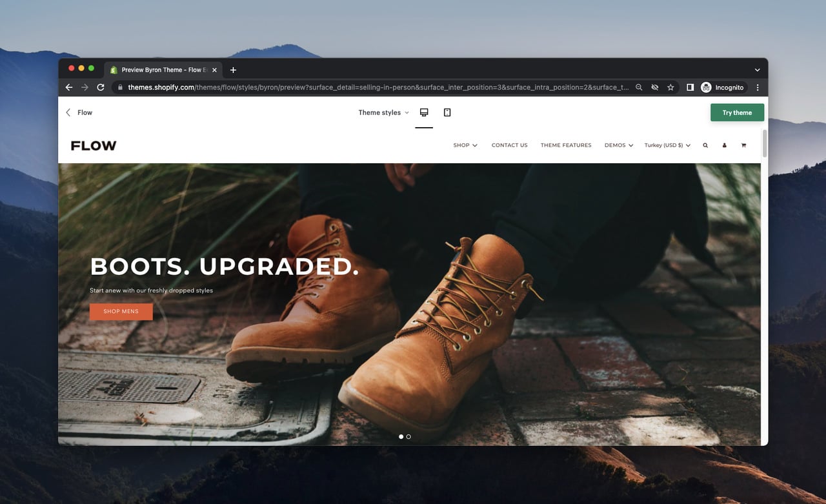This screenshot has width=826, height=504.
Task: Switch to mobile preview mode
Action: pyautogui.click(x=447, y=112)
